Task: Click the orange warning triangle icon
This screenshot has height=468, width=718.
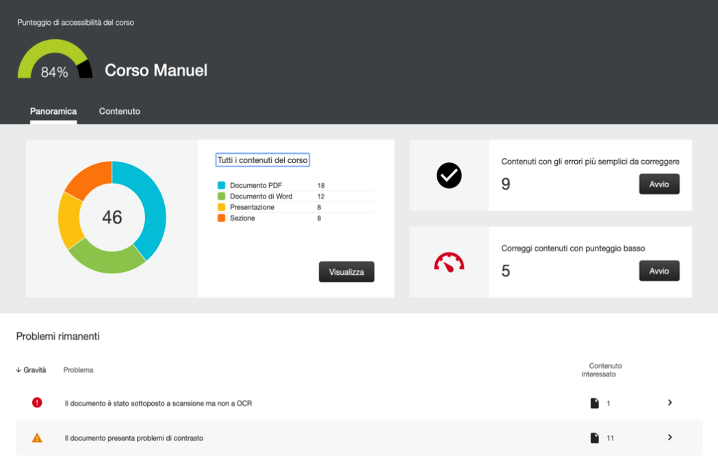Action: 37,438
